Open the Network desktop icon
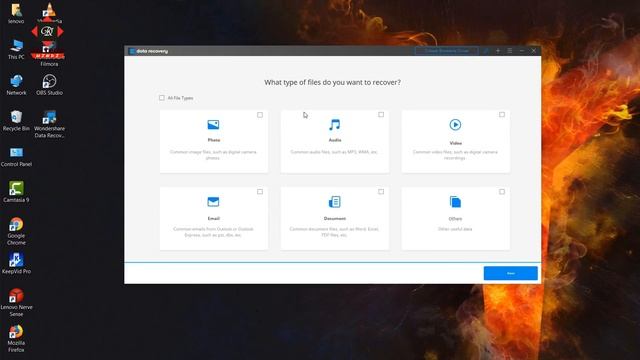 (16, 81)
